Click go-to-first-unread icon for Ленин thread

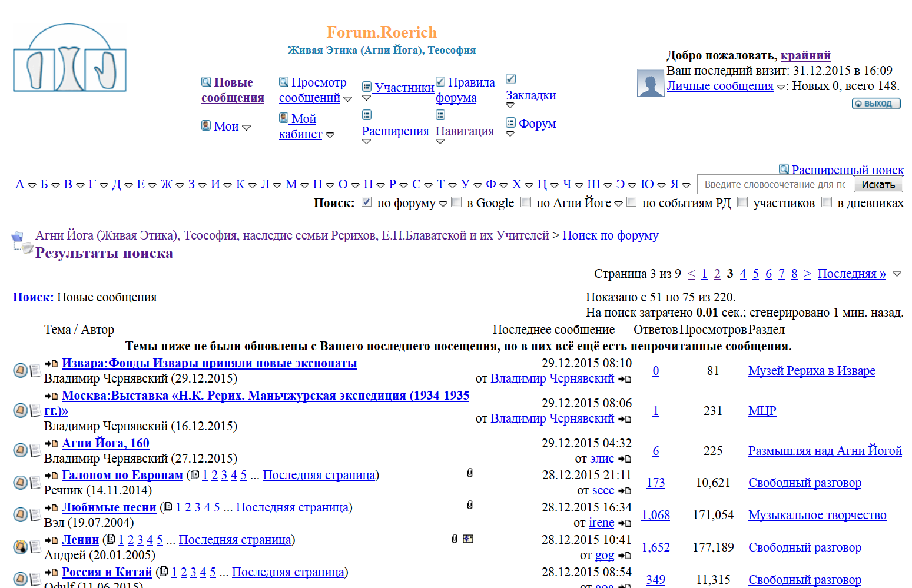51,540
